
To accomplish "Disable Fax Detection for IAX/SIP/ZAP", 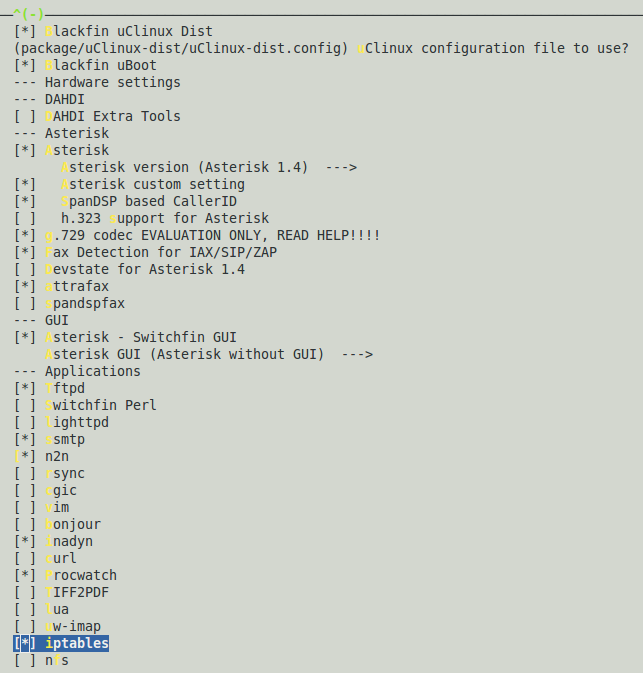I will [25, 252].
